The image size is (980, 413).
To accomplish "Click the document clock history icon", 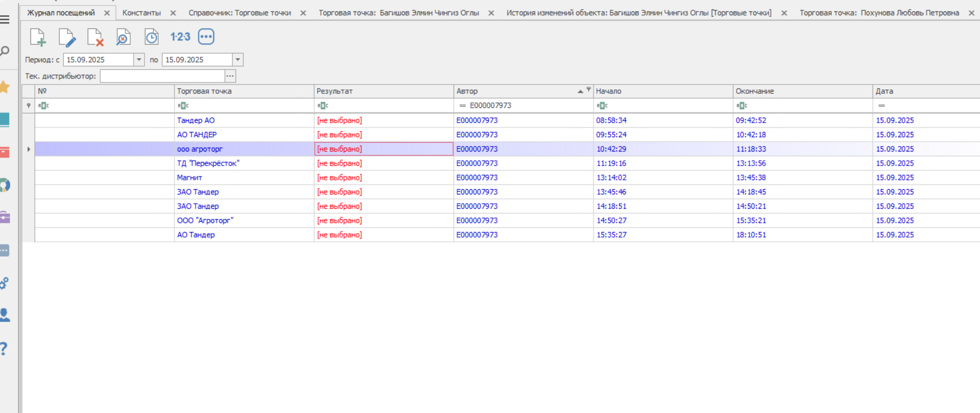I will tap(152, 37).
